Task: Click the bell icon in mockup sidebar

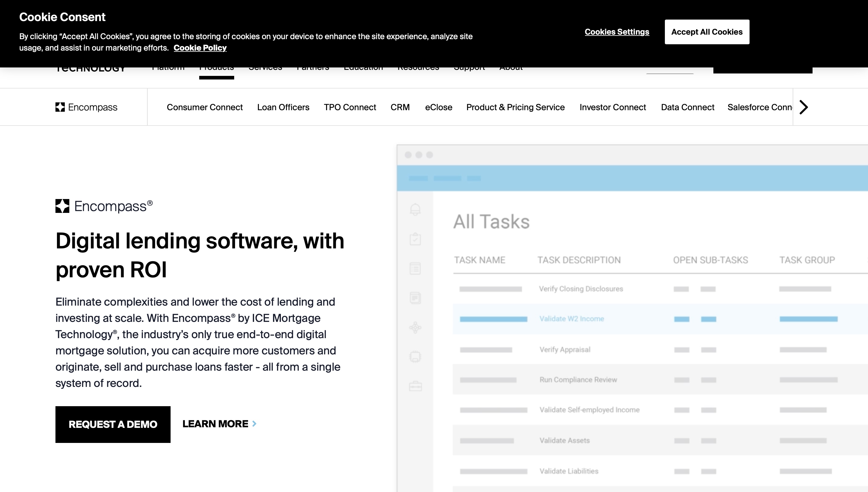Action: 415,210
